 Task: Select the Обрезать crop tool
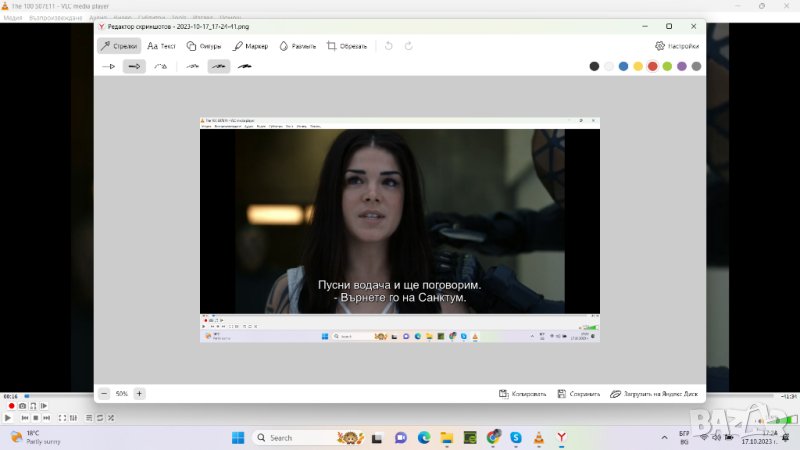pyautogui.click(x=347, y=46)
